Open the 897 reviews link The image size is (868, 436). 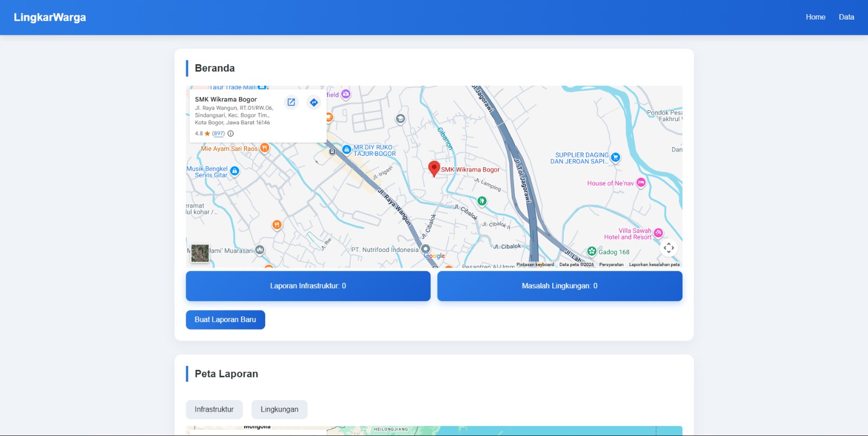click(218, 134)
